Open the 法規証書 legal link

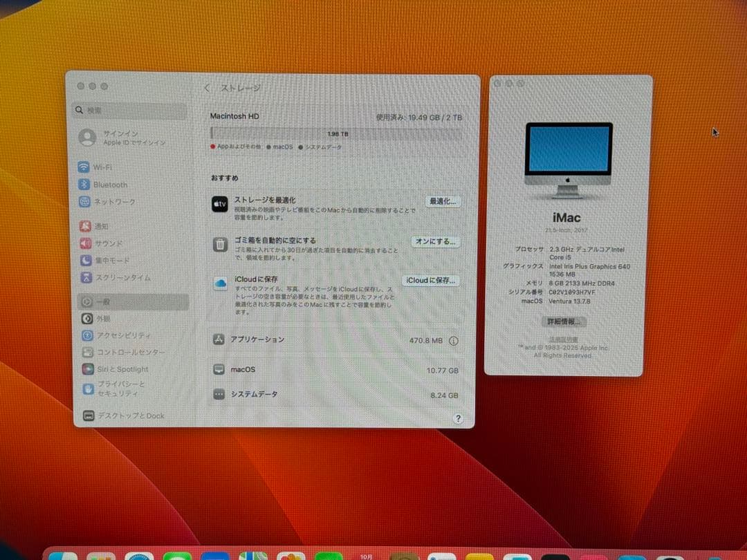click(563, 339)
